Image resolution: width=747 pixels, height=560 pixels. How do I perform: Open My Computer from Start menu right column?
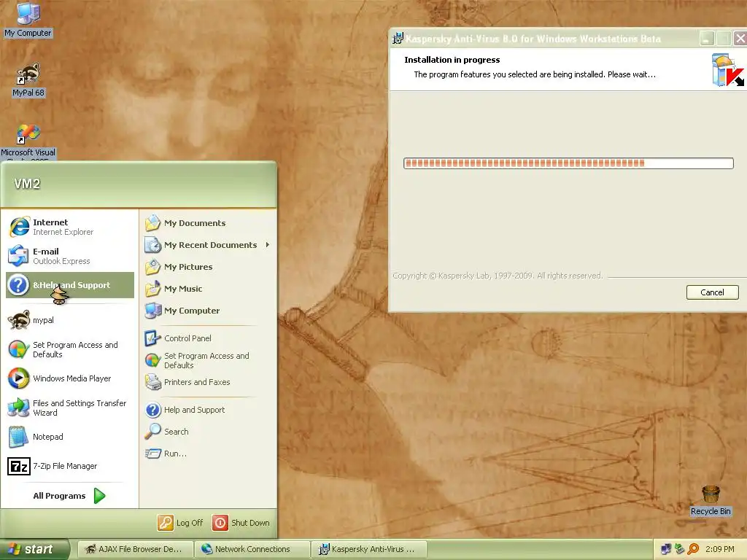pos(208,311)
